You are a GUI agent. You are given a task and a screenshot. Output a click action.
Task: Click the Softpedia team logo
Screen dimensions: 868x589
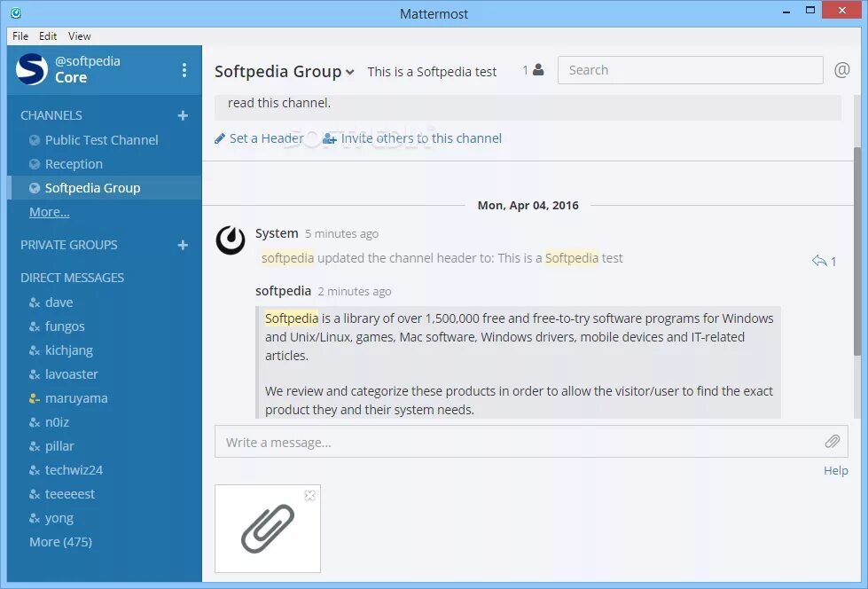(x=32, y=69)
